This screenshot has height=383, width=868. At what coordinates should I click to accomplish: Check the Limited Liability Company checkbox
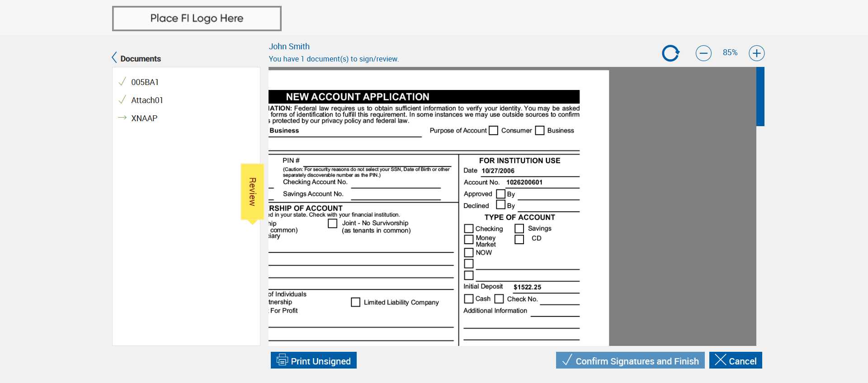tap(356, 302)
